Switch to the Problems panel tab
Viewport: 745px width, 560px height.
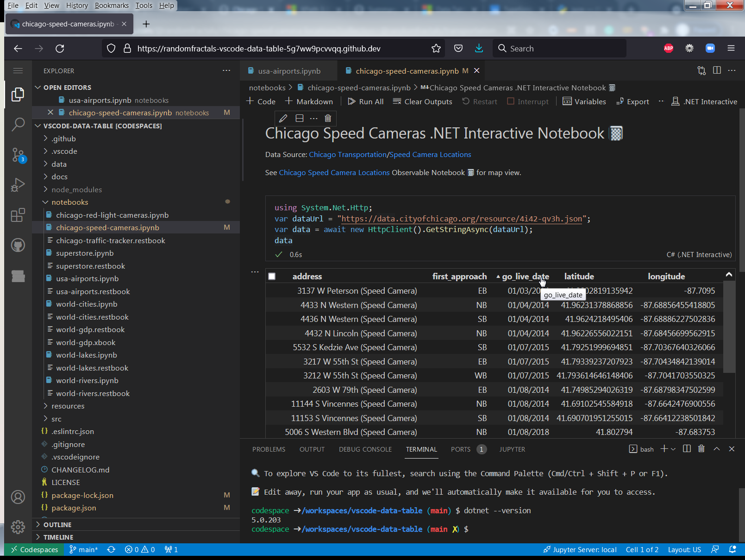click(x=269, y=449)
